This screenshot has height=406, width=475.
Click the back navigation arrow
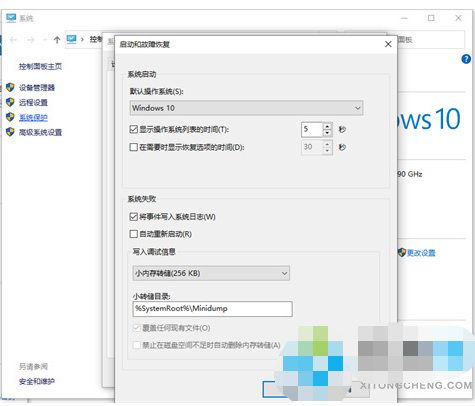[x=13, y=40]
